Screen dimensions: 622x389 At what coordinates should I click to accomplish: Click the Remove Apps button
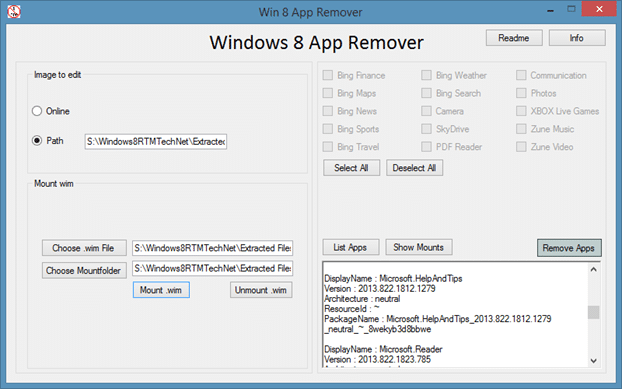click(x=569, y=248)
